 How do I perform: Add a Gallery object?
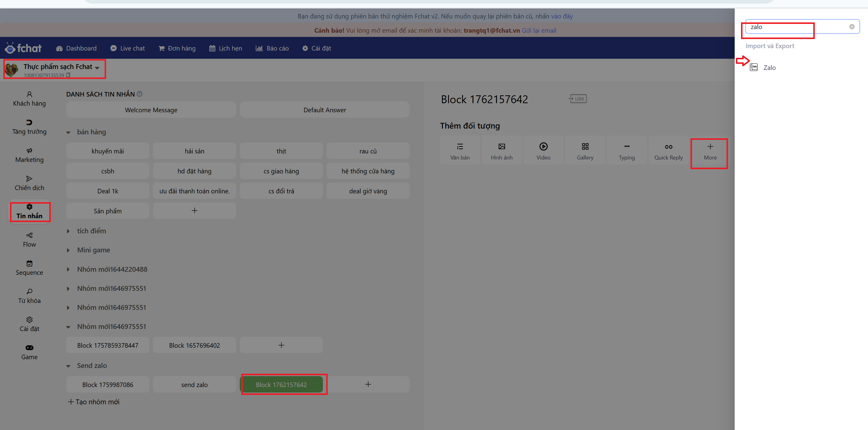click(x=585, y=151)
